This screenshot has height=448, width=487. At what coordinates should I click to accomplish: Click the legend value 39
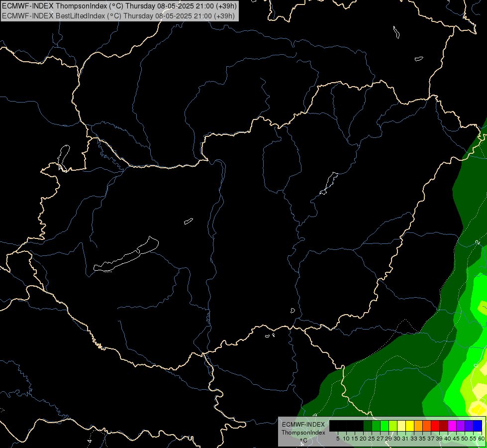point(439,439)
